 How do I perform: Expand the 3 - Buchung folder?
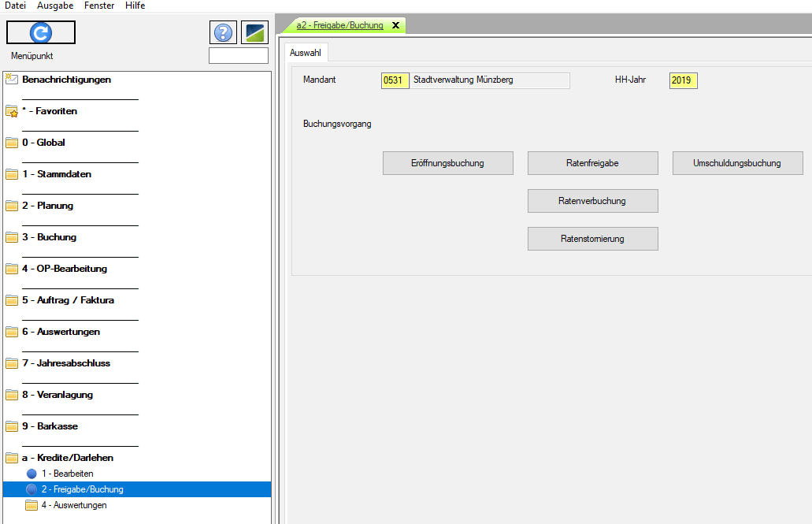point(12,237)
